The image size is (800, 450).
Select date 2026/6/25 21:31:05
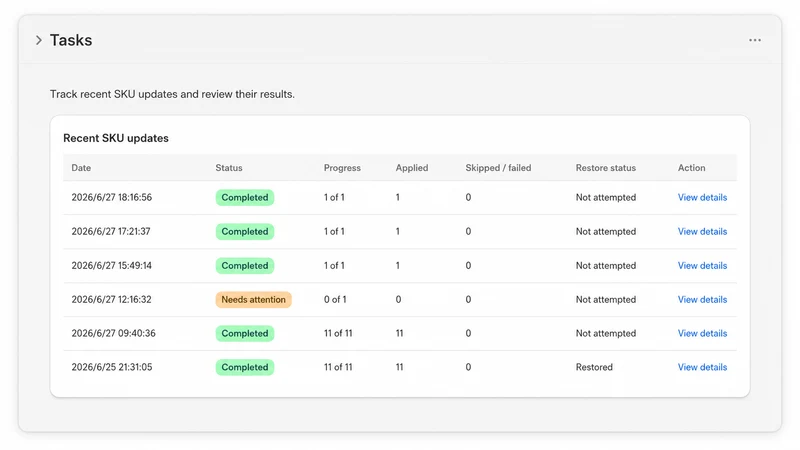112,367
